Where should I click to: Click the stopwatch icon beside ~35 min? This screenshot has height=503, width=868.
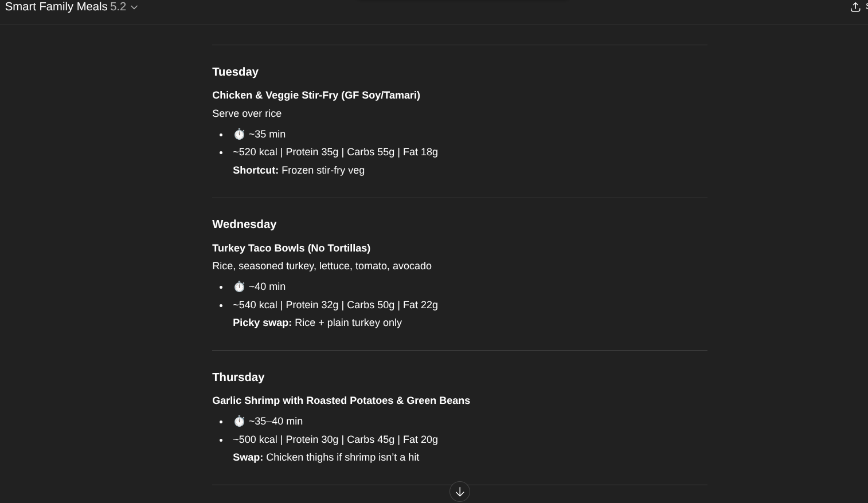(x=239, y=134)
